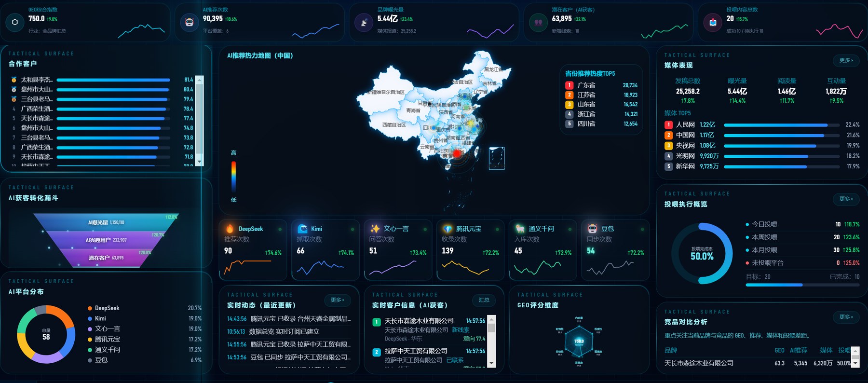Screen dimensions: 868x383
Task: Click the AI推荐 column header in 竞品对比分析
Action: point(799,351)
